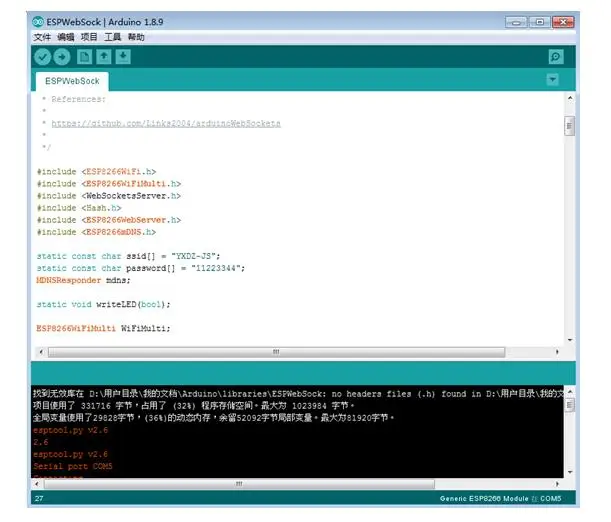
Task: Click line number 27 in status bar
Action: (x=39, y=499)
